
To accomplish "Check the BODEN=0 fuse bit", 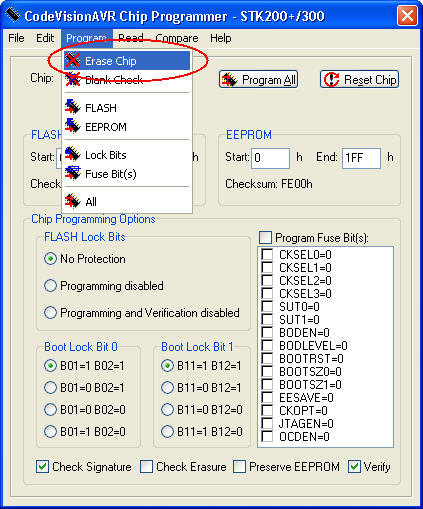I will click(x=267, y=332).
